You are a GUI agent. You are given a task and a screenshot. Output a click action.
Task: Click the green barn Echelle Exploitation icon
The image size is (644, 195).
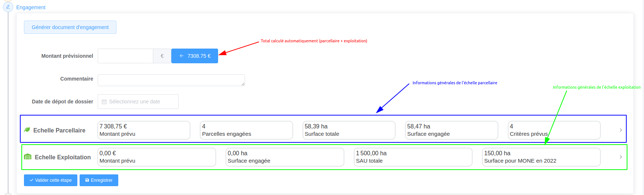[28, 157]
